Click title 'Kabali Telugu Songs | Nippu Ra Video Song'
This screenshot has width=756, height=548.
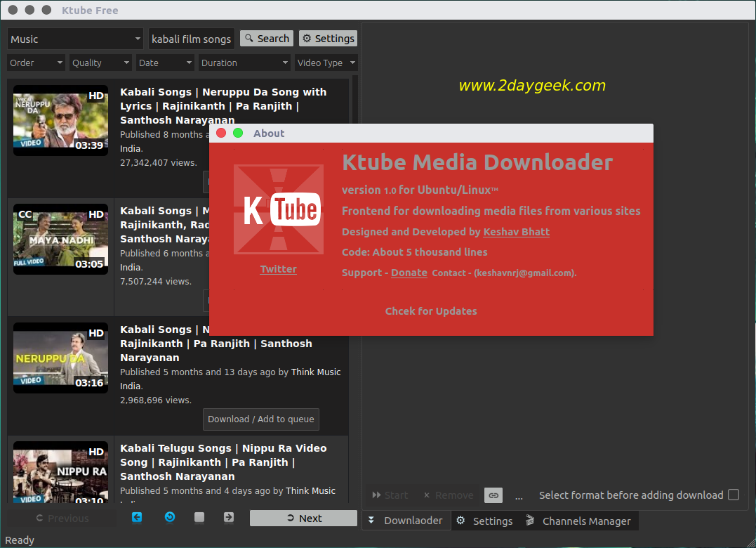pos(223,462)
